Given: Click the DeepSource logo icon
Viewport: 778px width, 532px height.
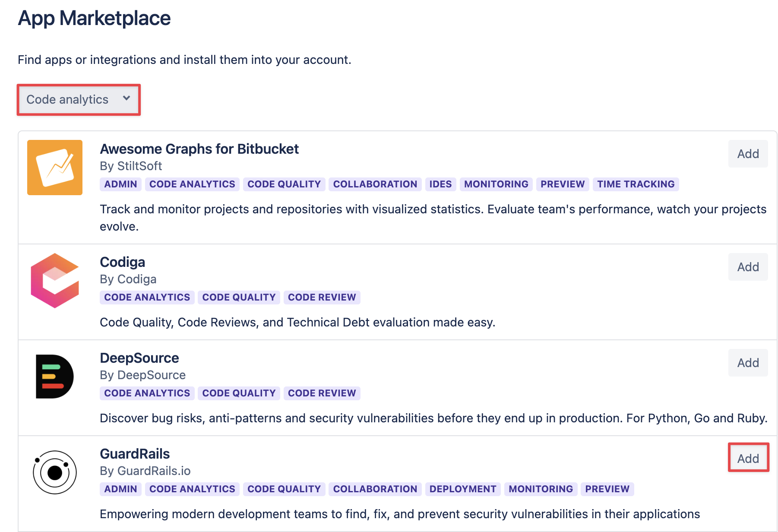Looking at the screenshot, I should [x=55, y=377].
